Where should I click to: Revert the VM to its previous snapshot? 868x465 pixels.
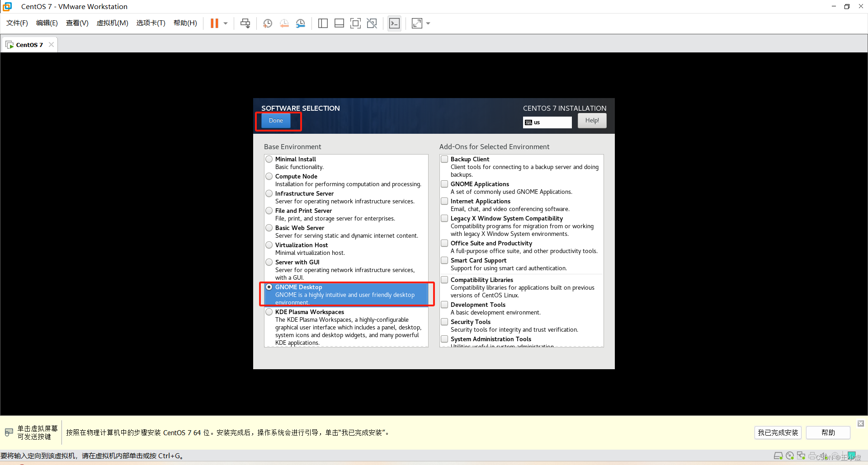[284, 23]
